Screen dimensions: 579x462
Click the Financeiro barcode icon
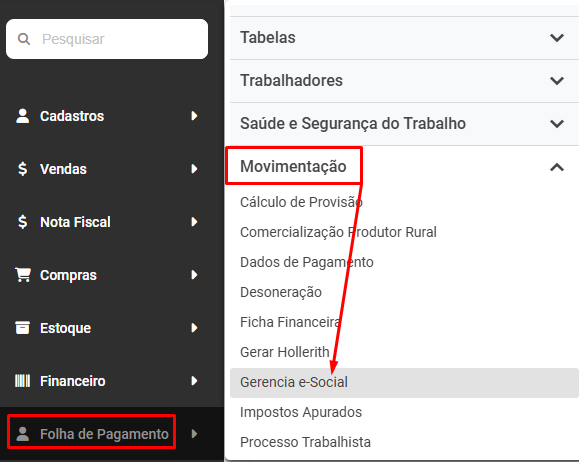tap(23, 381)
